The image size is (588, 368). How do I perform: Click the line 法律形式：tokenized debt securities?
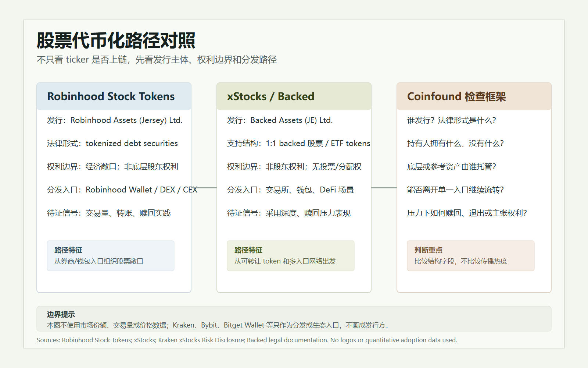(112, 144)
